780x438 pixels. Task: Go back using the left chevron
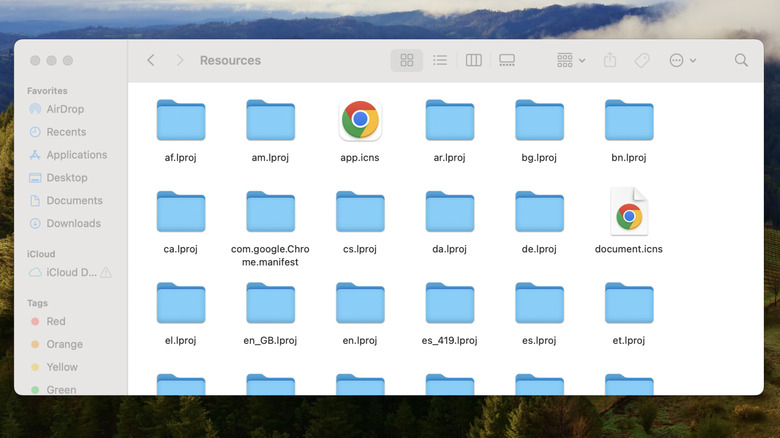point(151,60)
